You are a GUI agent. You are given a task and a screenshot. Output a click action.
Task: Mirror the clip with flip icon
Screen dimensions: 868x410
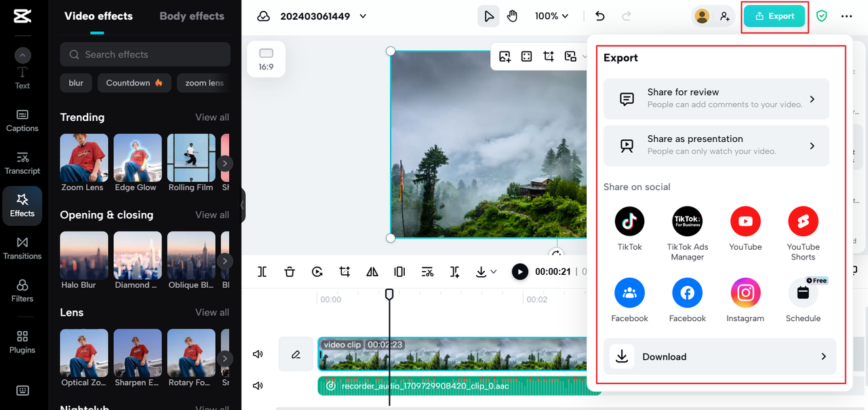click(372, 272)
